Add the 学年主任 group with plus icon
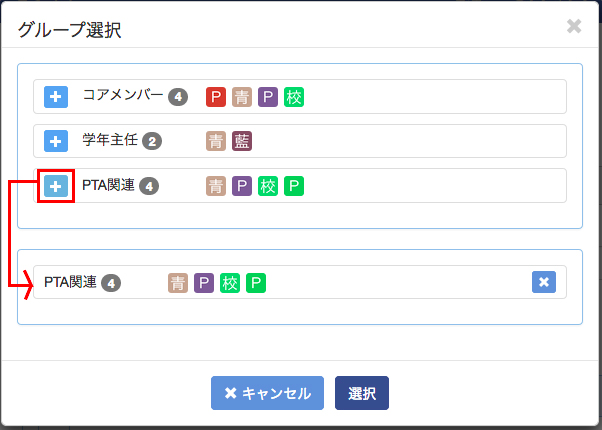Image resolution: width=602 pixels, height=430 pixels. [56, 141]
